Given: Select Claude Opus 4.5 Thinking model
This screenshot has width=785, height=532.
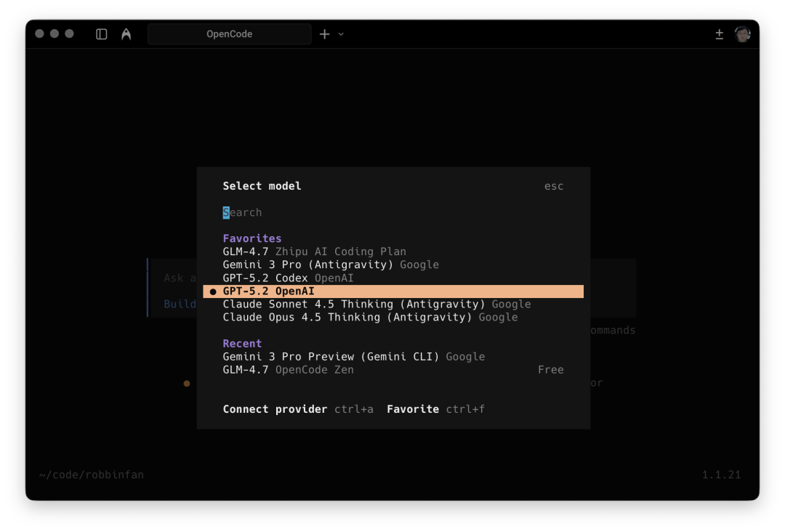Looking at the screenshot, I should click(370, 317).
